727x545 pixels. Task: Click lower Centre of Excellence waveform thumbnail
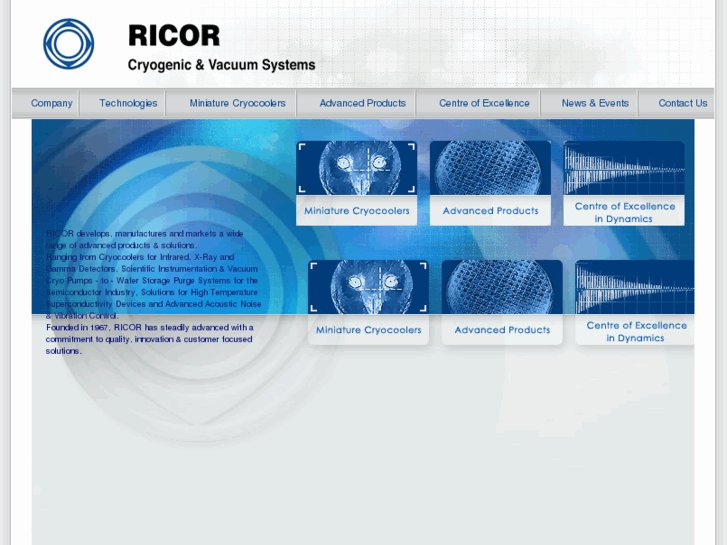pyautogui.click(x=635, y=287)
